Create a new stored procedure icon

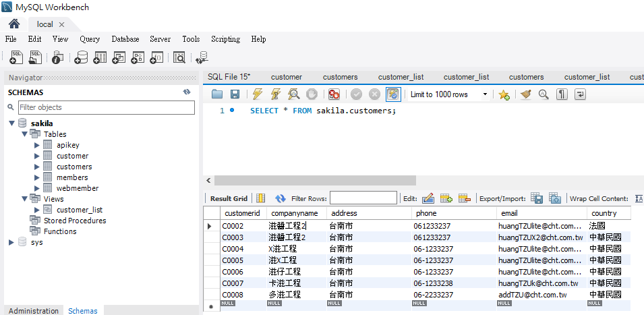tap(138, 58)
